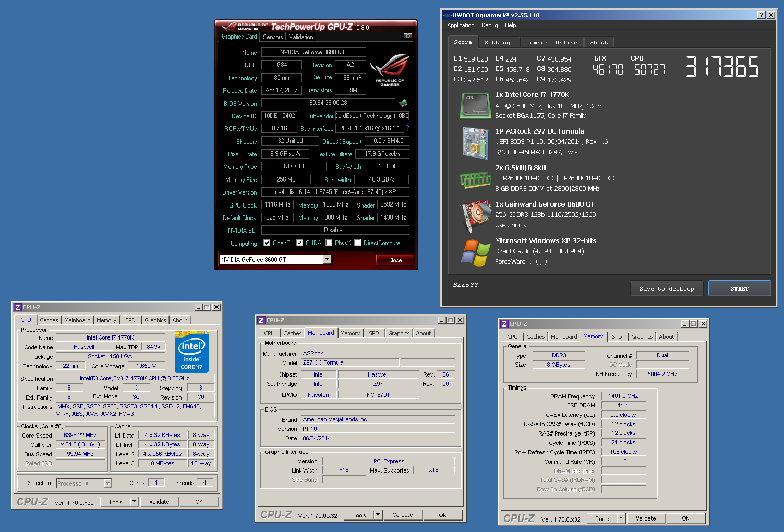Switch to the Compare Online tab
The height and width of the screenshot is (532, 784).
pyautogui.click(x=551, y=43)
